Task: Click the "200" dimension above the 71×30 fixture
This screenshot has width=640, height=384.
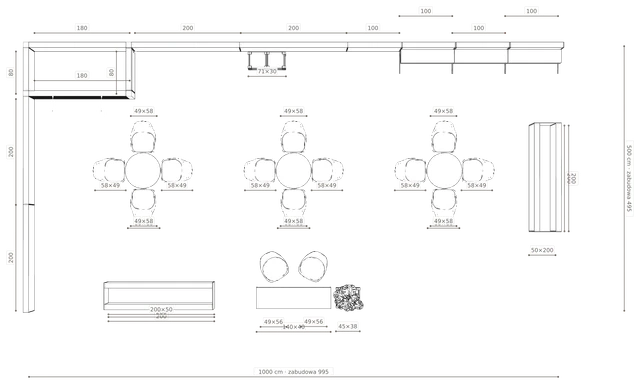Action: (293, 28)
